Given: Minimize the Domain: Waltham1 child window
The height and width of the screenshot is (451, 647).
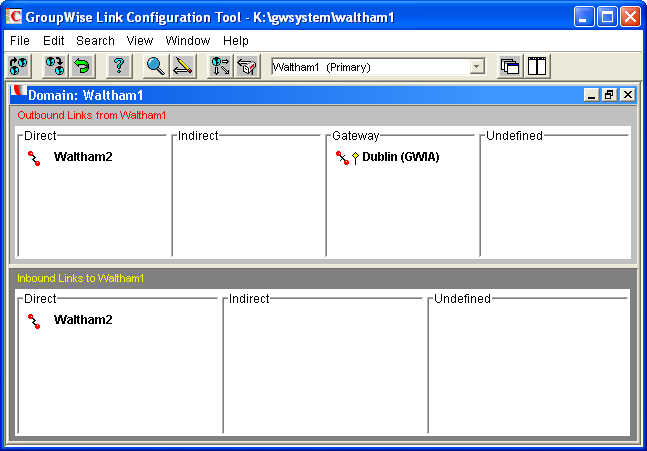Looking at the screenshot, I should 591,95.
